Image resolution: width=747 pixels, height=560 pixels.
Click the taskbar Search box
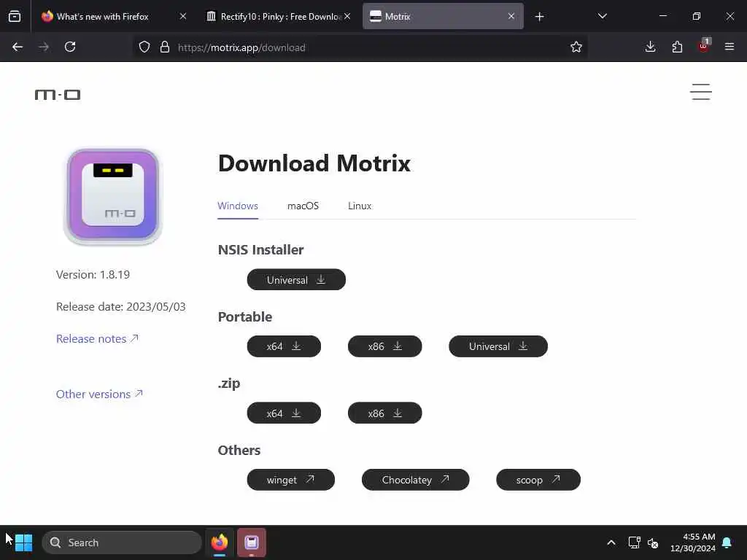click(x=122, y=542)
